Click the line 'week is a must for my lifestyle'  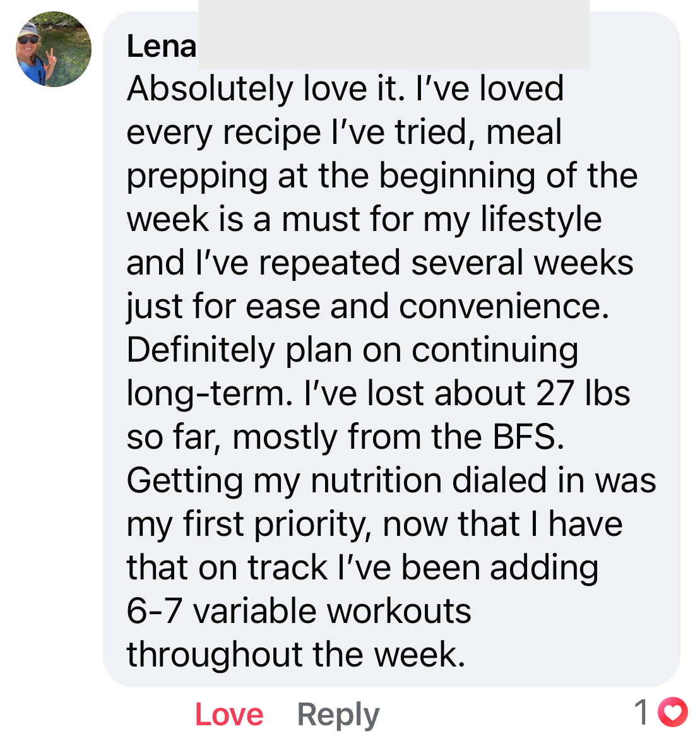point(364,220)
